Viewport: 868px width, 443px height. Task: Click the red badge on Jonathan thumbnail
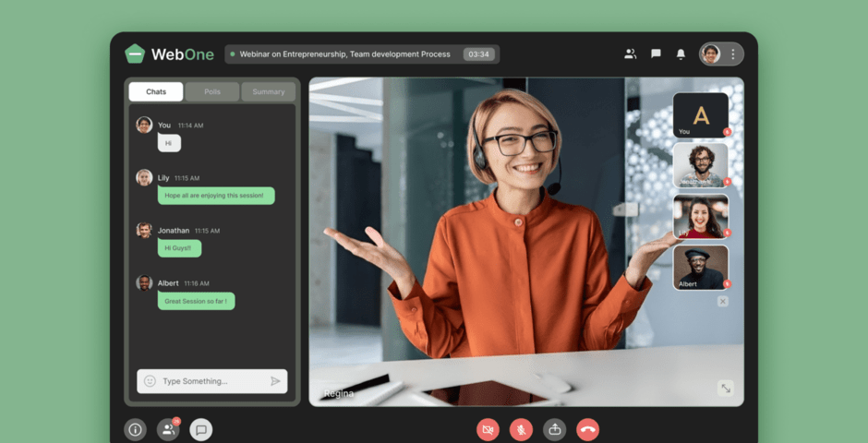(x=727, y=182)
